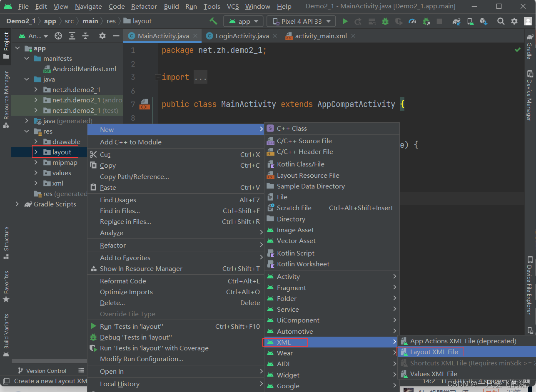
Task: Close the MainActivity.java tab
Action: 196,36
